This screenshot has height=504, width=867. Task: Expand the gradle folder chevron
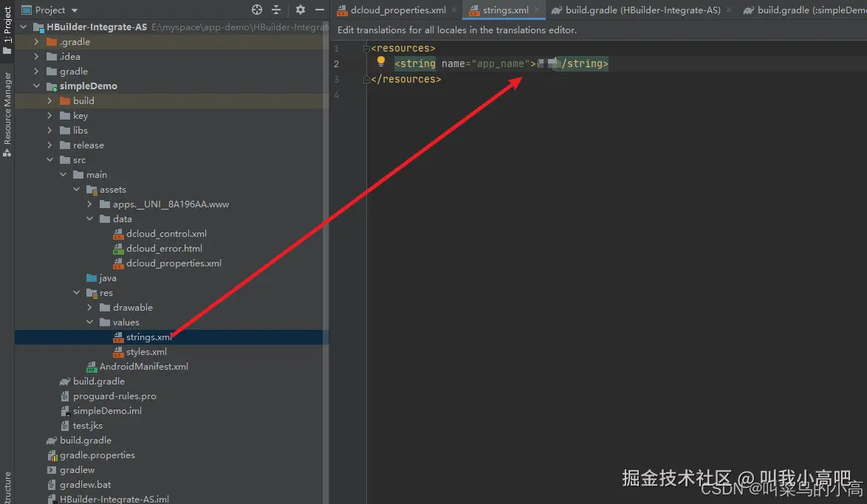pos(36,72)
